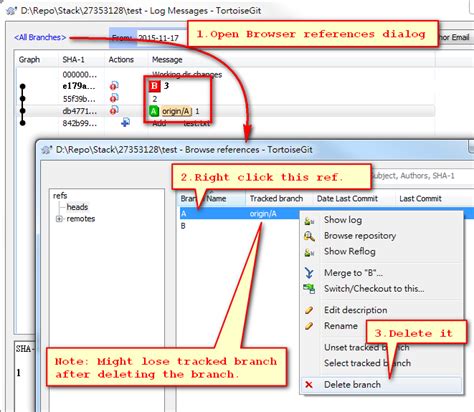Click the Show log menu icon

pyautogui.click(x=309, y=220)
